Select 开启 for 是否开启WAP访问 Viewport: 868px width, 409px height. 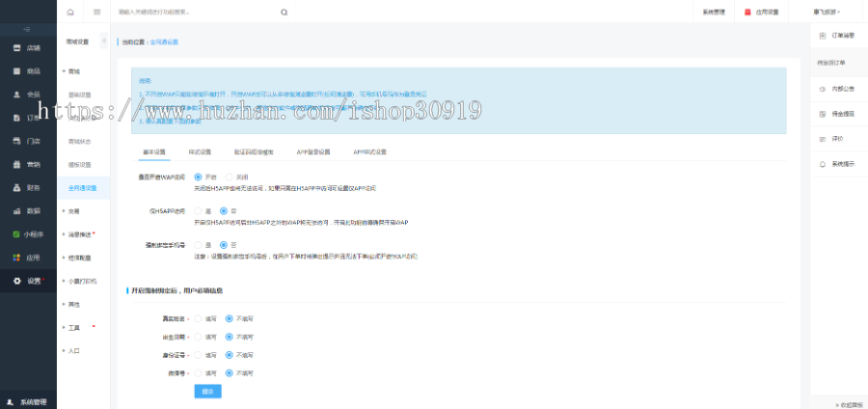(198, 177)
